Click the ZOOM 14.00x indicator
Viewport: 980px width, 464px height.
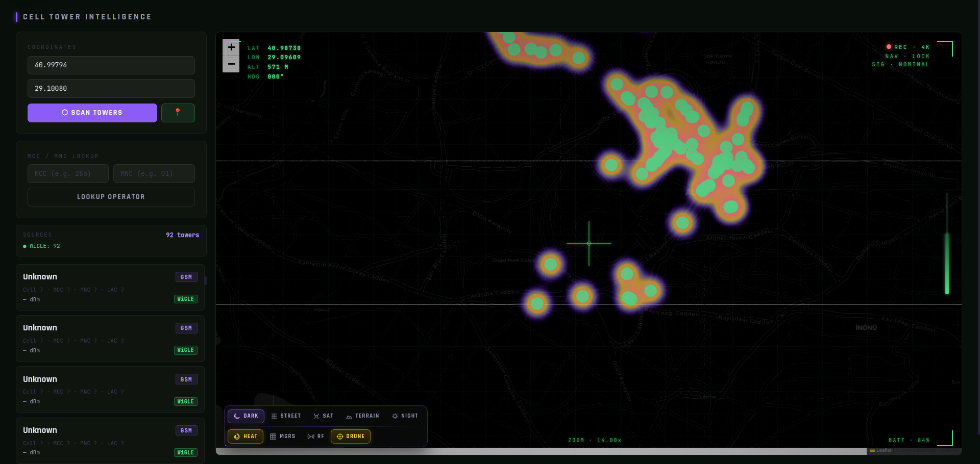click(x=595, y=441)
